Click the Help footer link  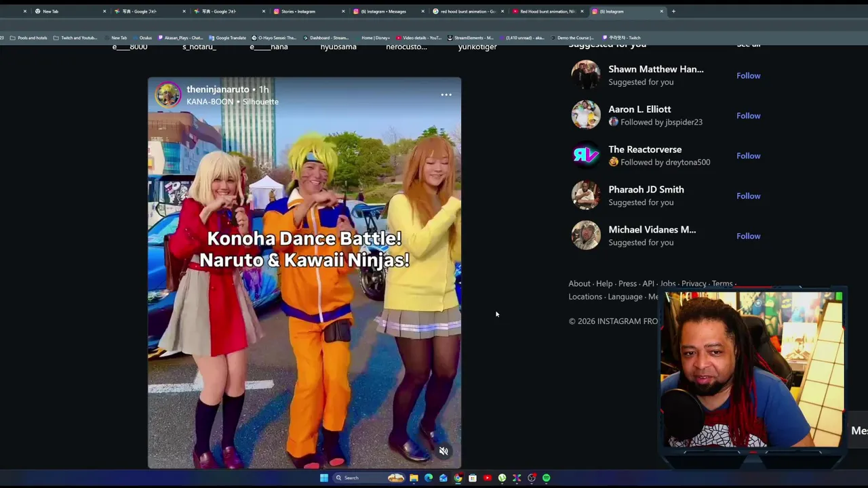point(604,283)
